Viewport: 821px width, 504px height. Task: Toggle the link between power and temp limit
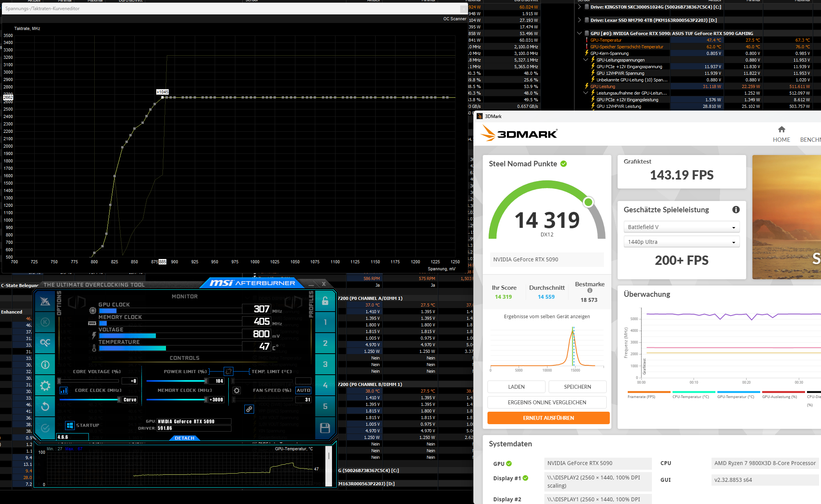click(x=228, y=371)
